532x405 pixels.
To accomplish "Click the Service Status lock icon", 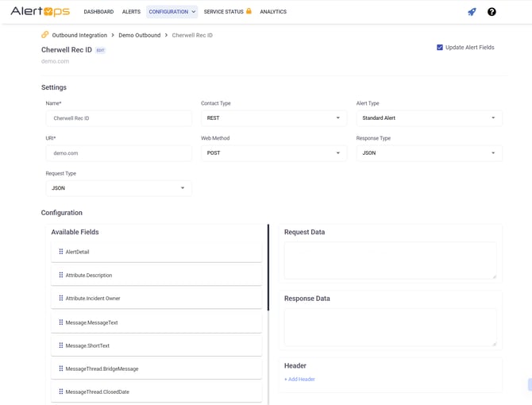I will (x=249, y=11).
